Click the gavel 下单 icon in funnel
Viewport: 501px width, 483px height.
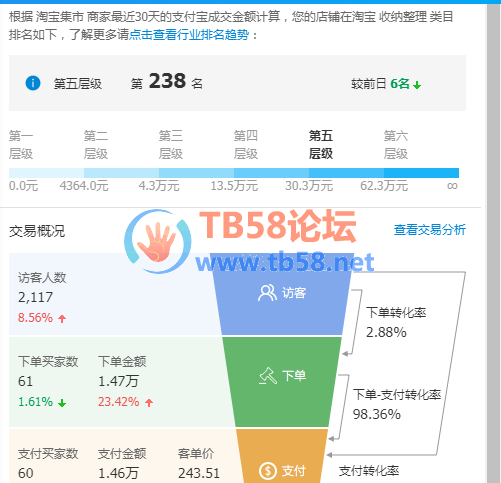coord(268,376)
